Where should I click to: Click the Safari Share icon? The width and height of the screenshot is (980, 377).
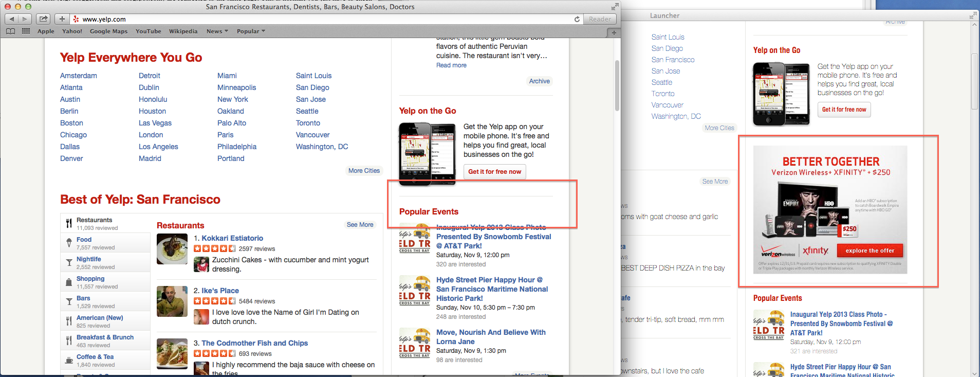44,19
